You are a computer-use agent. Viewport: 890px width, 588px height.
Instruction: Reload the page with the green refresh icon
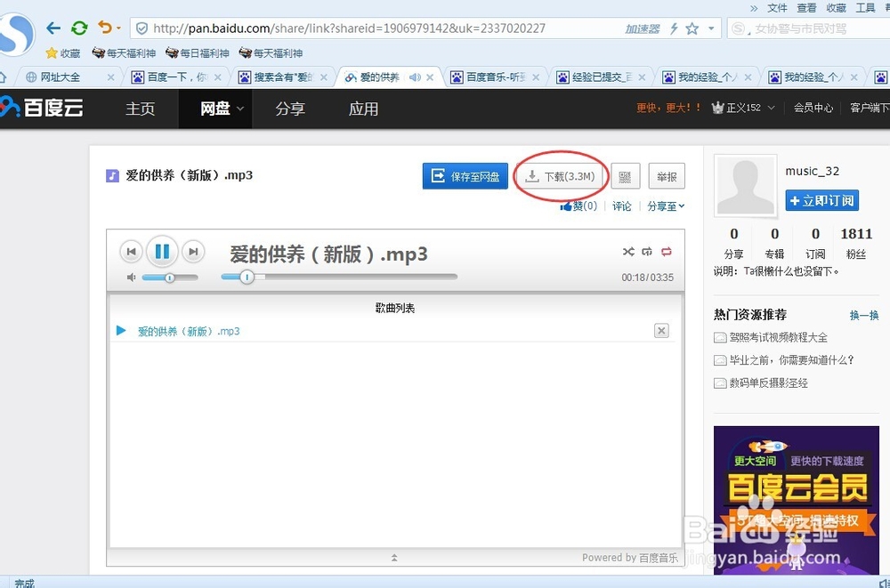(79, 28)
